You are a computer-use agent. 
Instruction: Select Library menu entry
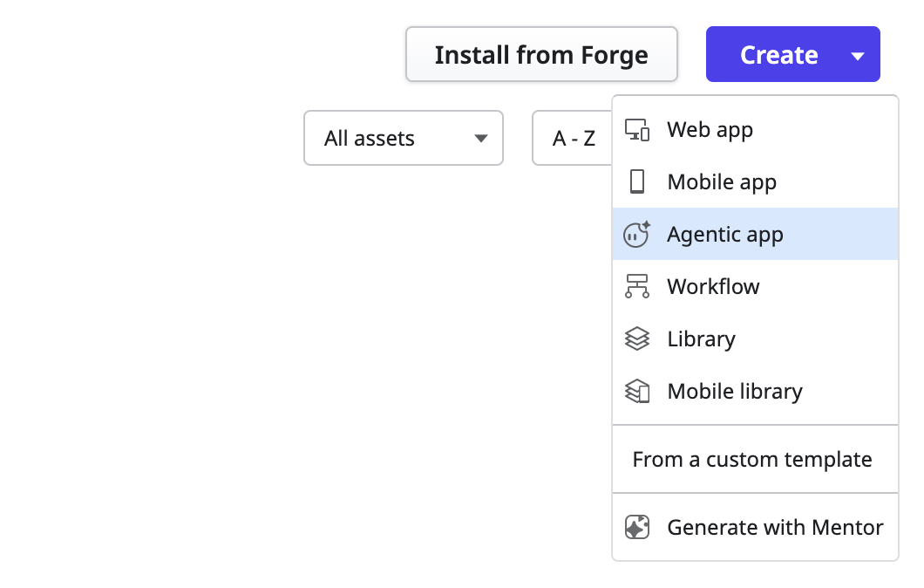point(756,338)
